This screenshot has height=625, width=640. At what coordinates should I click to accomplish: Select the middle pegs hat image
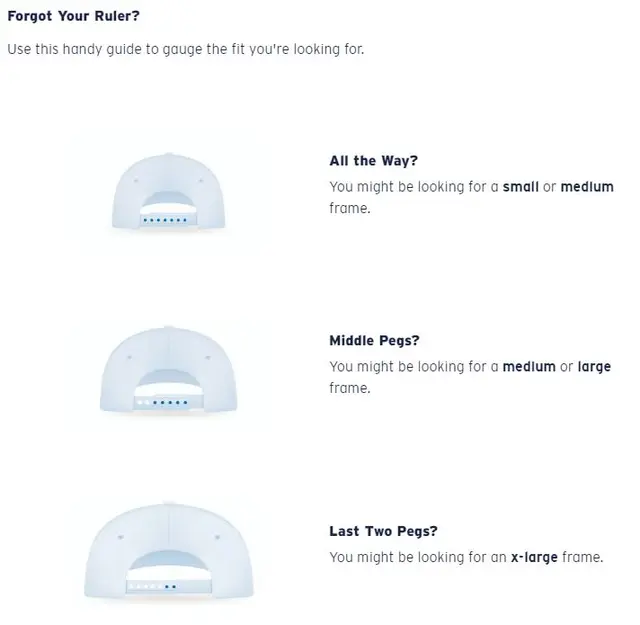[169, 369]
